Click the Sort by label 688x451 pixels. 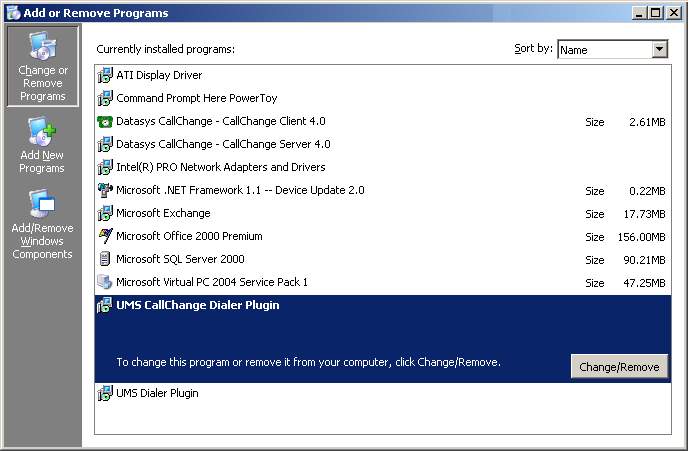click(x=533, y=48)
